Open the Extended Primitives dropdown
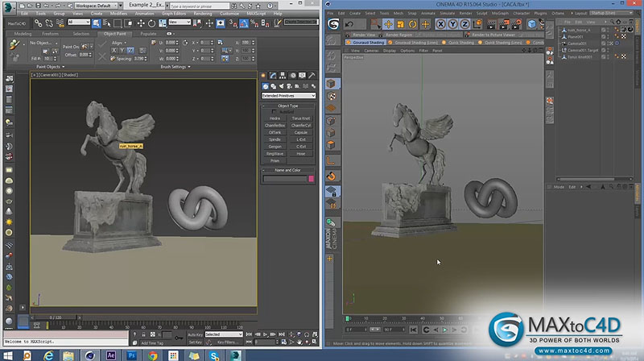 coord(288,96)
